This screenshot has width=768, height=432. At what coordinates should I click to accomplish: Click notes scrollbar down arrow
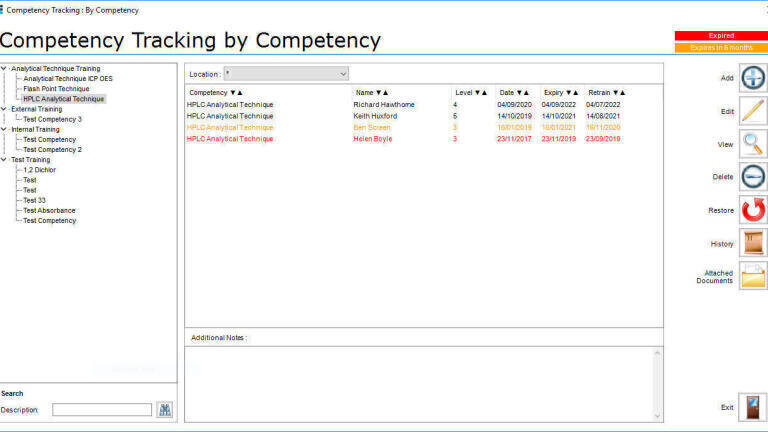pyautogui.click(x=657, y=416)
